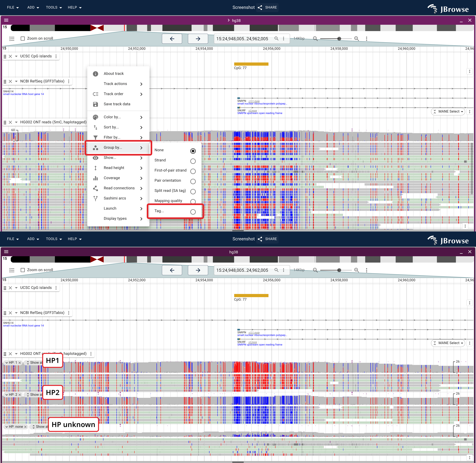
Task: Open Read height submenu
Action: pyautogui.click(x=118, y=168)
